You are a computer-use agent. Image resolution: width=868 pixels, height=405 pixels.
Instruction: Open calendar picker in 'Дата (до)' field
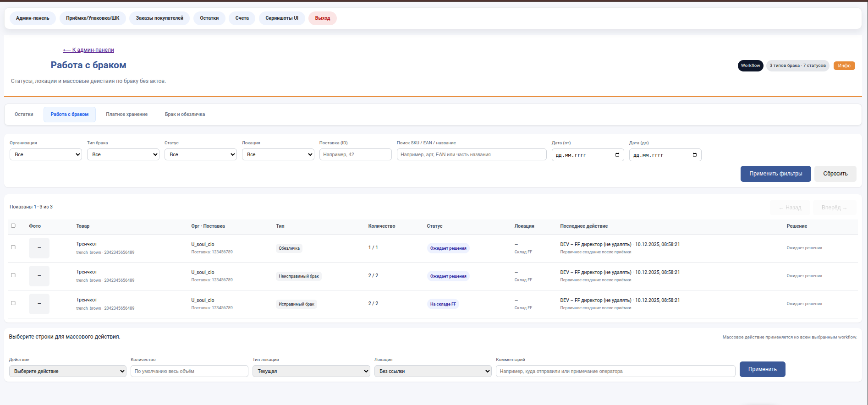pos(694,155)
